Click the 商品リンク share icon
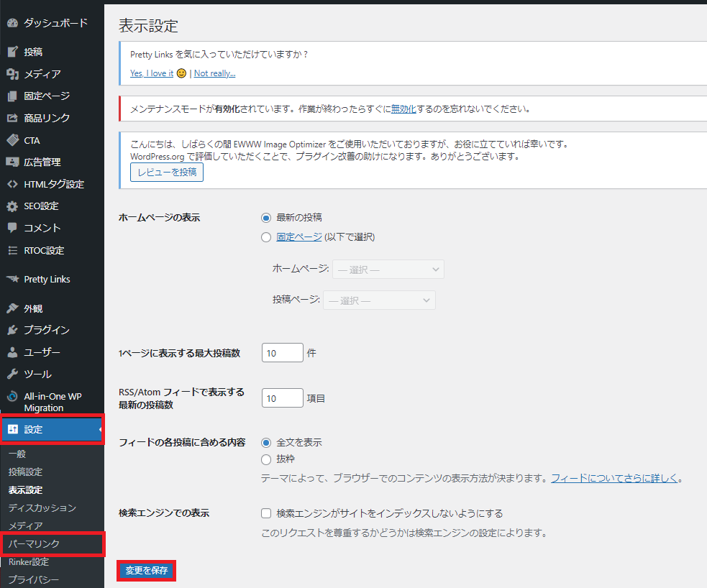 (x=13, y=118)
